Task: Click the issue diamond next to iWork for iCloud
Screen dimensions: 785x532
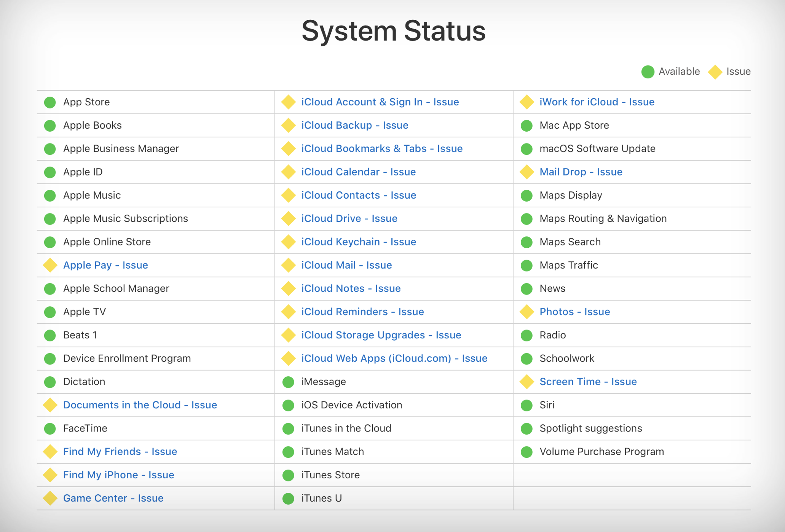Action: click(x=527, y=102)
